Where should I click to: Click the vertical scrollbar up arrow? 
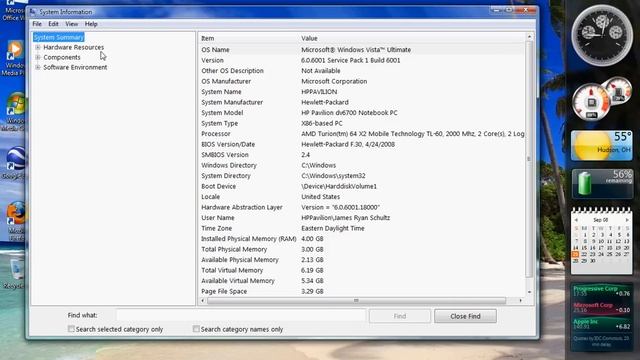529,37
